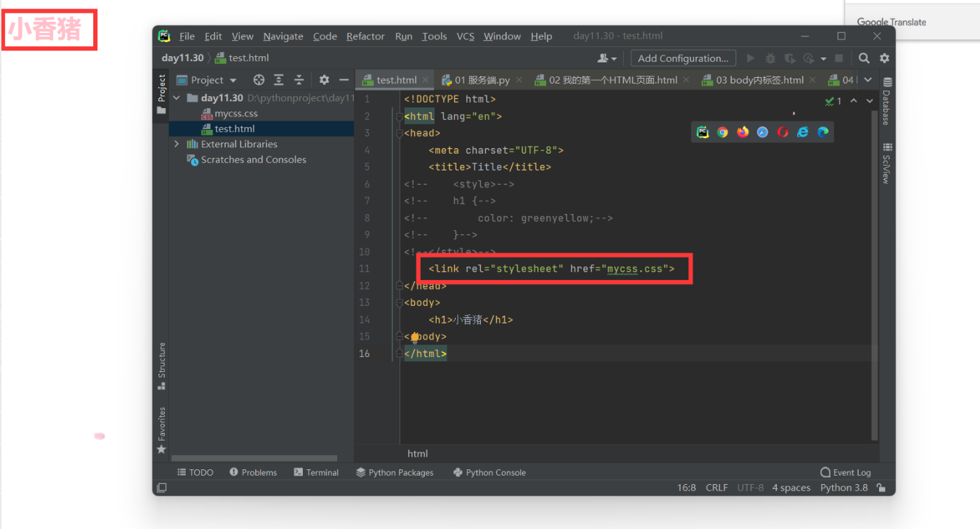Open the user account dropdown in toolbar
The height and width of the screenshot is (529, 980).
[x=607, y=58]
